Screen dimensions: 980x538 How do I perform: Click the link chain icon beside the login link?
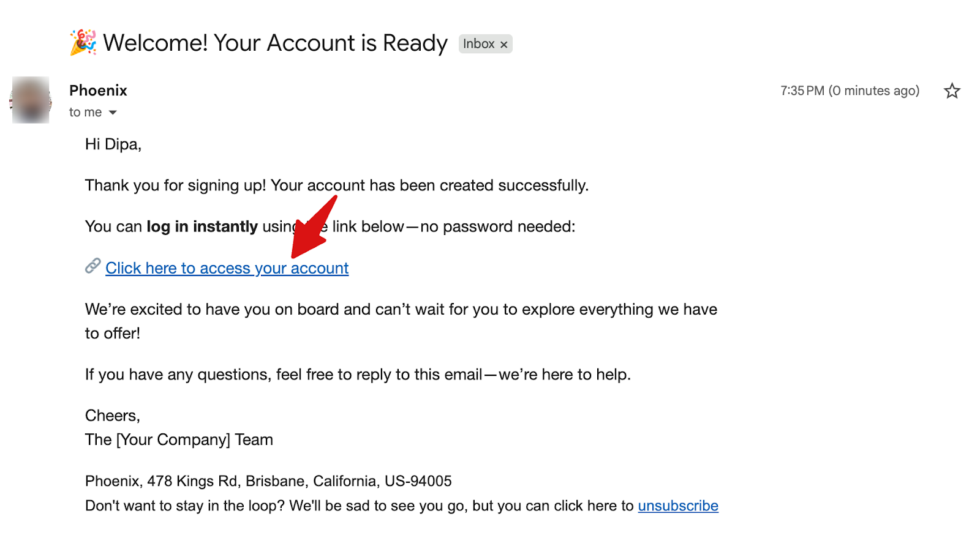click(91, 266)
